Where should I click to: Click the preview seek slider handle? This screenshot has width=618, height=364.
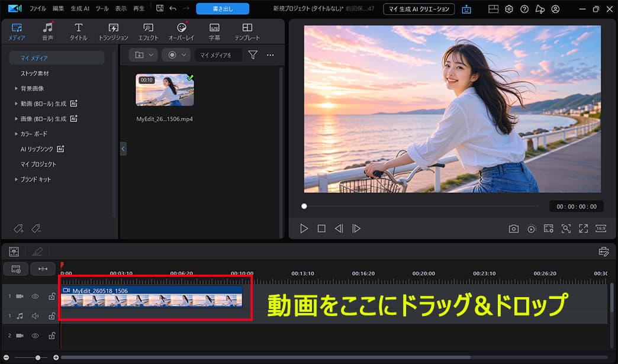[x=304, y=206]
